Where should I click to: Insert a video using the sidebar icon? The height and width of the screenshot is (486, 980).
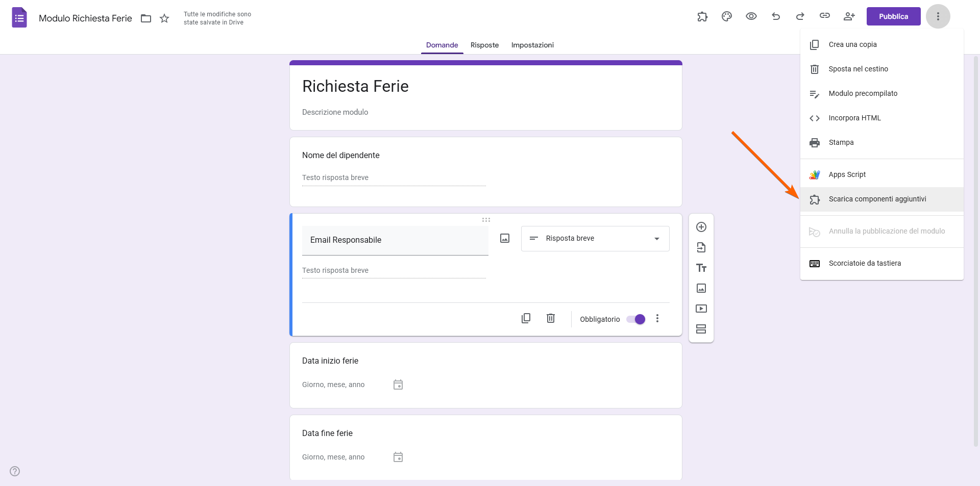701,309
